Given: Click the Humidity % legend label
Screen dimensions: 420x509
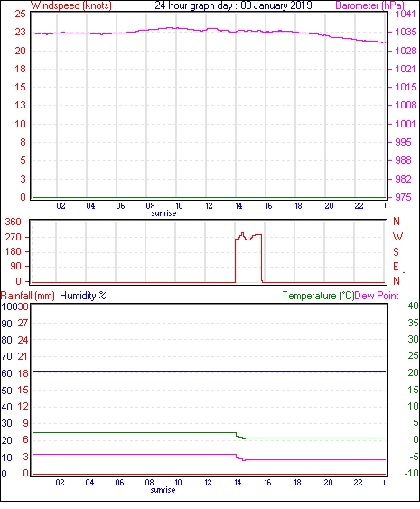Looking at the screenshot, I should pos(83,296).
